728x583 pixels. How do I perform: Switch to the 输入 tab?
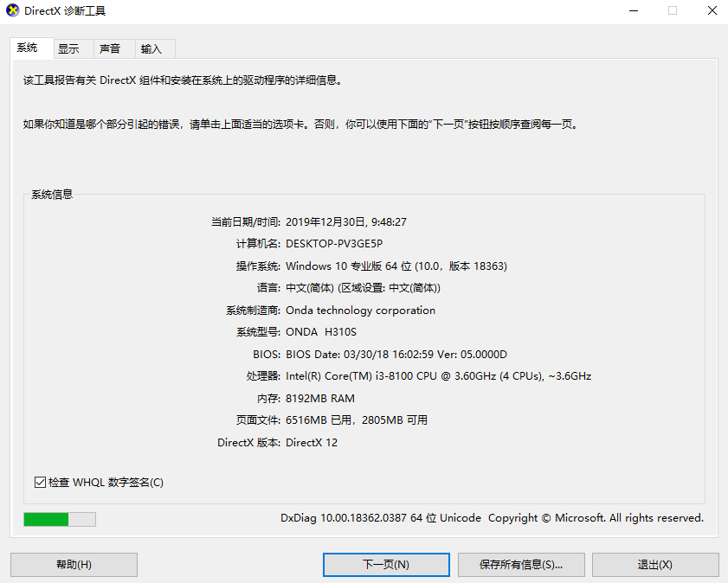coord(153,48)
